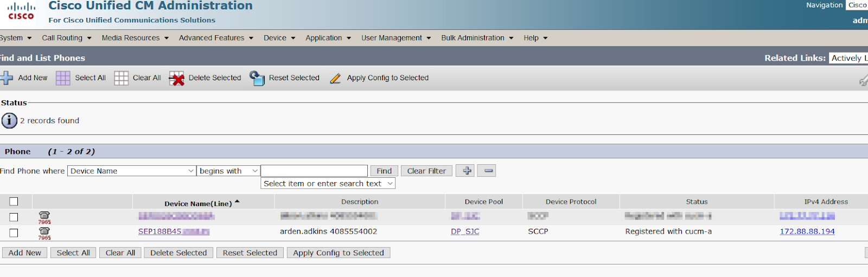Open the Device Name search field dropdown

coord(131,171)
